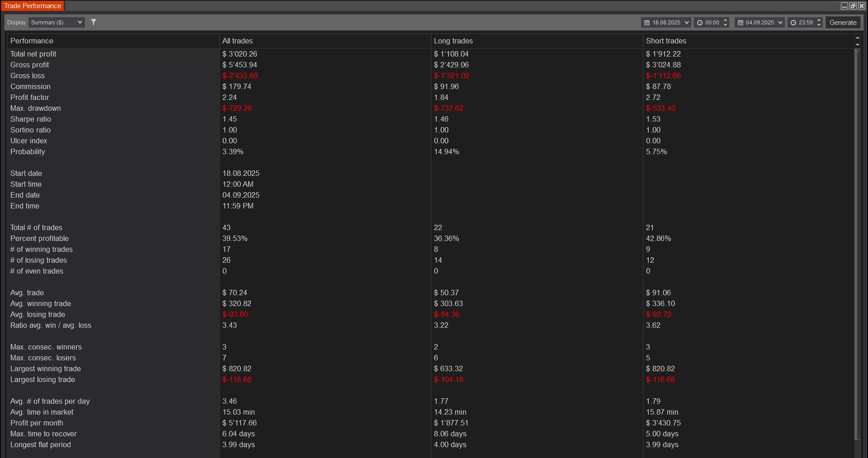Select the Trade Performance tab
This screenshot has width=868, height=458.
click(x=33, y=6)
